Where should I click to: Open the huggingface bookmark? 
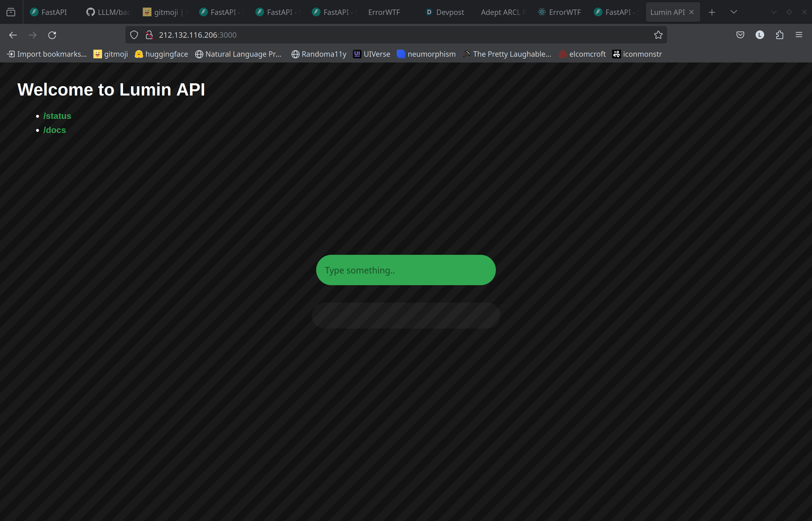click(x=161, y=54)
